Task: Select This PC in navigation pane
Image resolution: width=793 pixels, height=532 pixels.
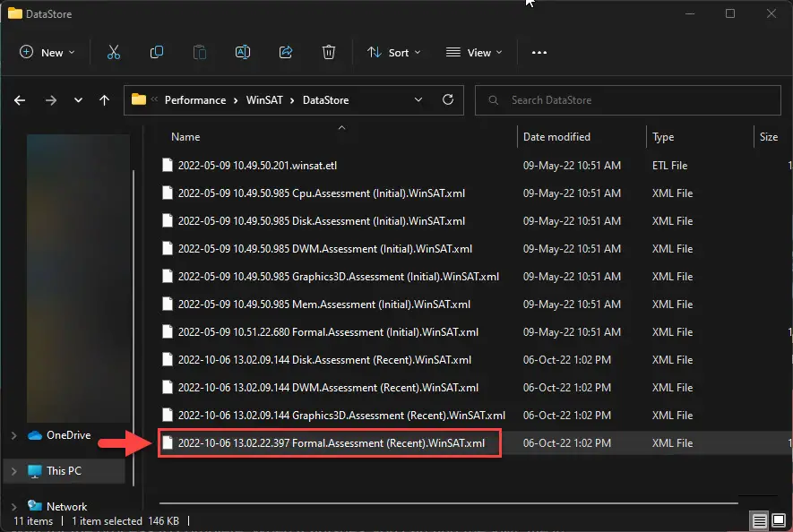Action: [x=64, y=471]
